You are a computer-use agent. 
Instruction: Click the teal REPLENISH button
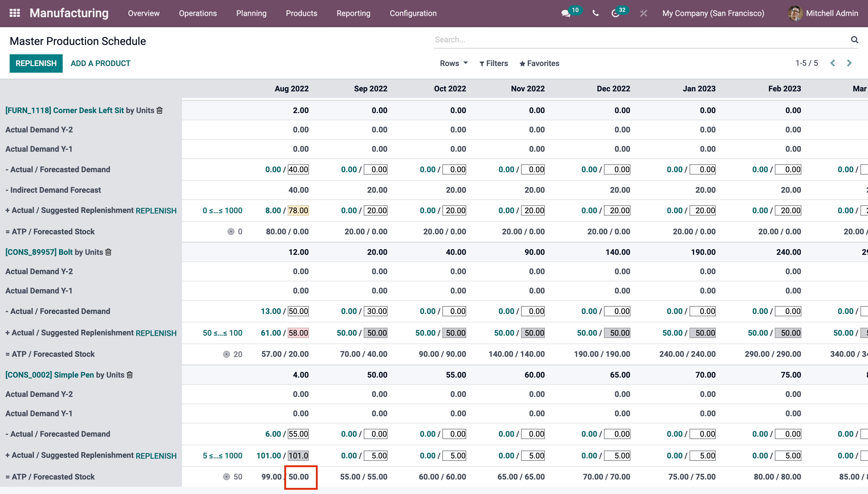36,63
